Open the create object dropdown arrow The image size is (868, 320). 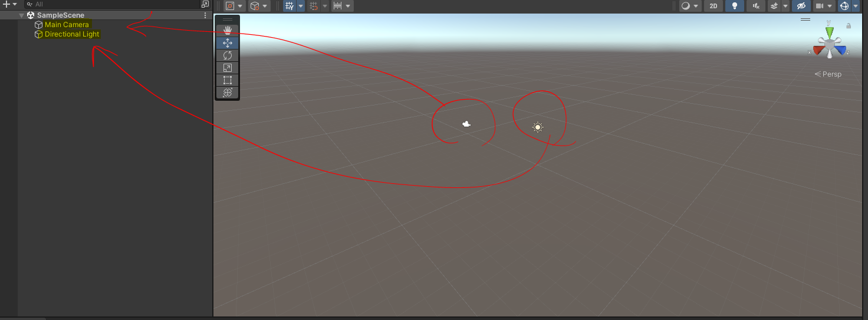tap(15, 4)
